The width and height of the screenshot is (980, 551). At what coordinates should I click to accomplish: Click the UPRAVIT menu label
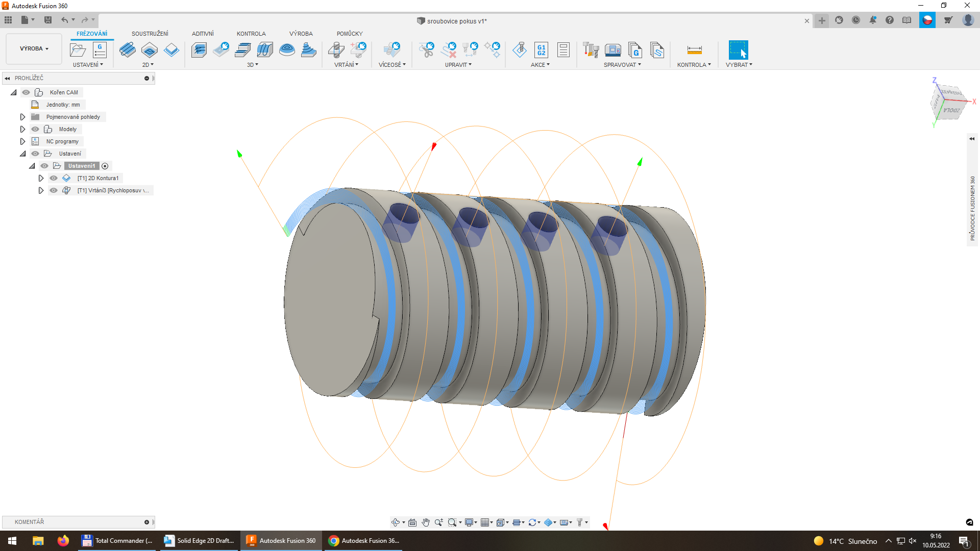click(458, 65)
